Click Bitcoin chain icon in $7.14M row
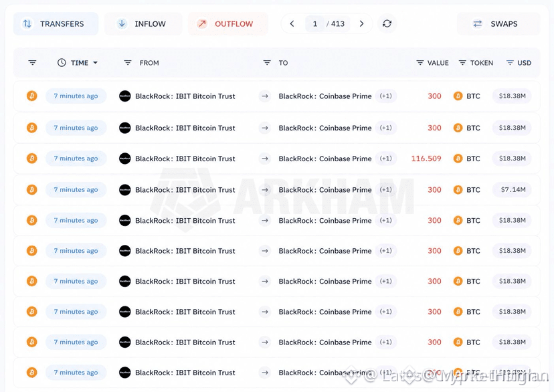Screen dimensions: 554x392 [x=32, y=189]
